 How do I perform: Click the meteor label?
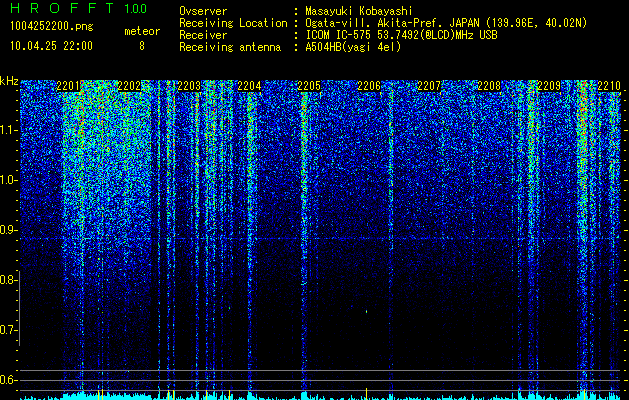pyautogui.click(x=142, y=31)
